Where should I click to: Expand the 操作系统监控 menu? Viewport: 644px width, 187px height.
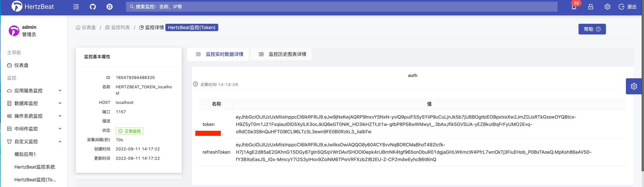[x=34, y=116]
